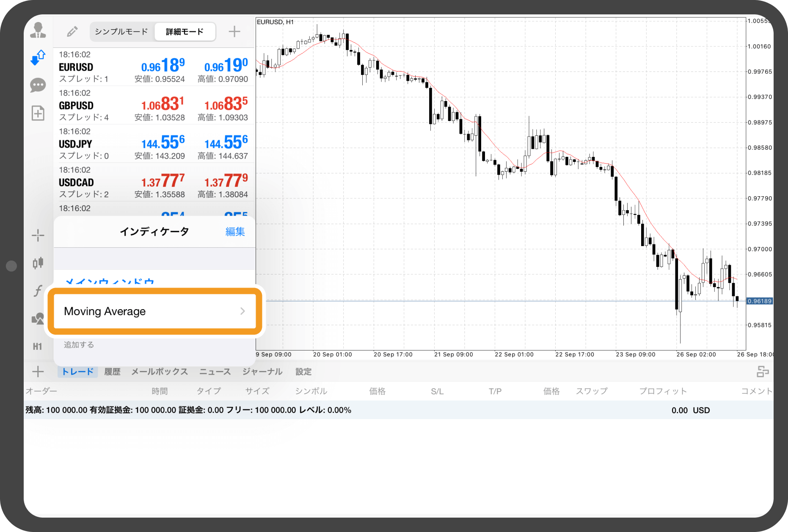Tap EURUSD low value 安値: 0.95524
This screenshot has width=788, height=532.
(160, 79)
